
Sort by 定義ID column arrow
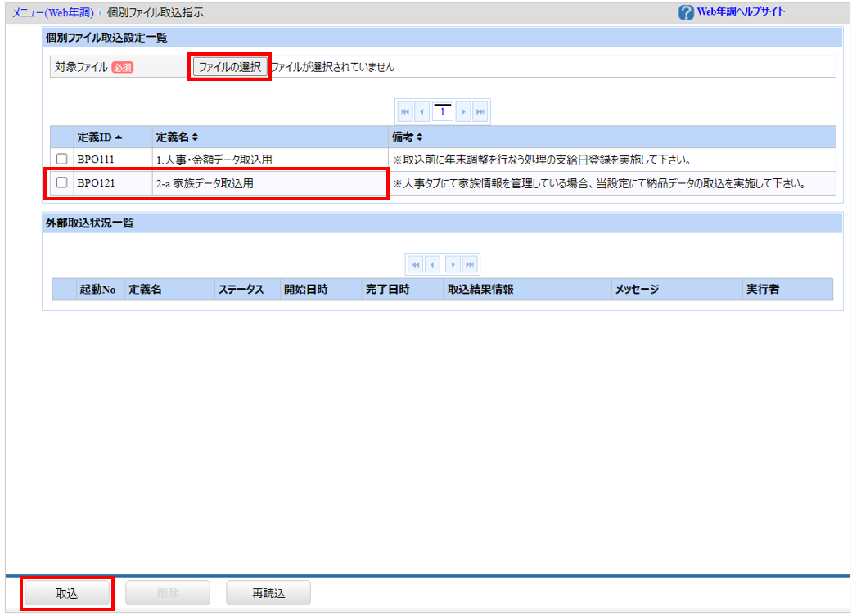(x=119, y=137)
